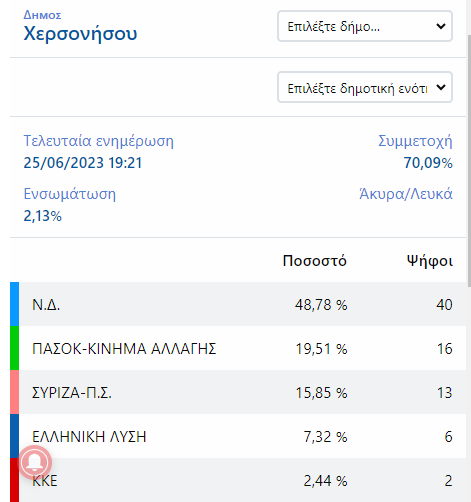
Task: Click the Ψήφοι column header
Action: pyautogui.click(x=430, y=261)
